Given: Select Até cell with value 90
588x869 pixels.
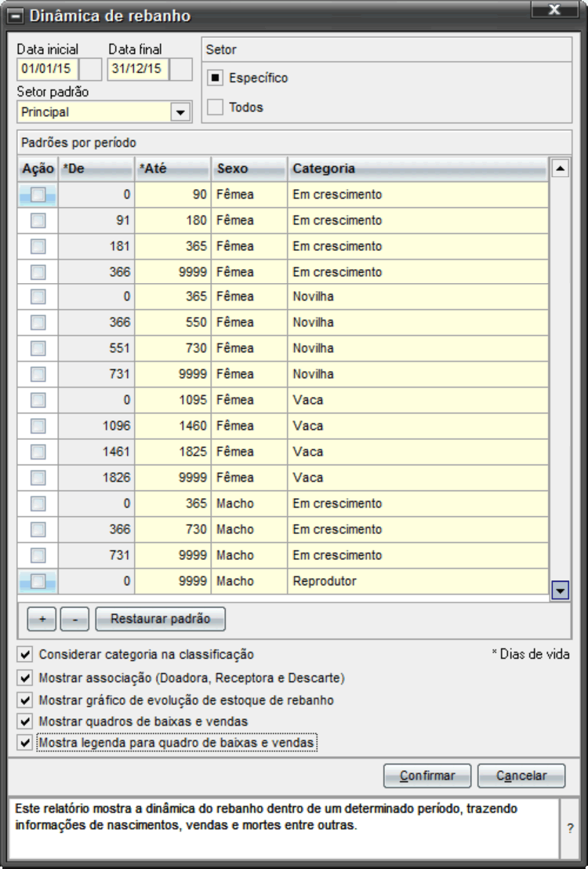Looking at the screenshot, I should (x=173, y=195).
